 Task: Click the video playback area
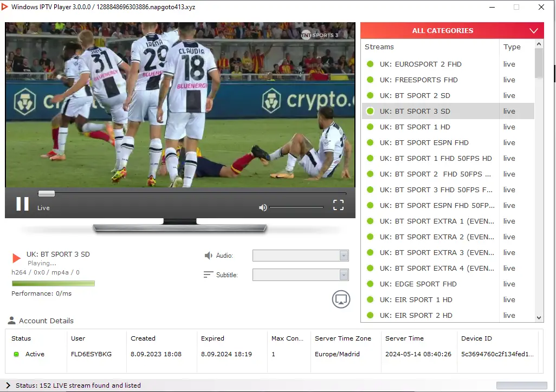(180, 105)
